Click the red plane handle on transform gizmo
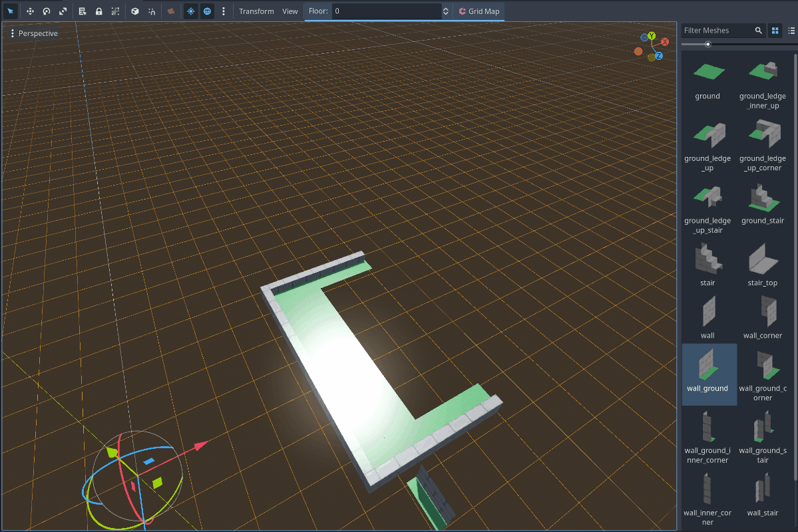Viewport: 798px width, 532px height. click(133, 486)
